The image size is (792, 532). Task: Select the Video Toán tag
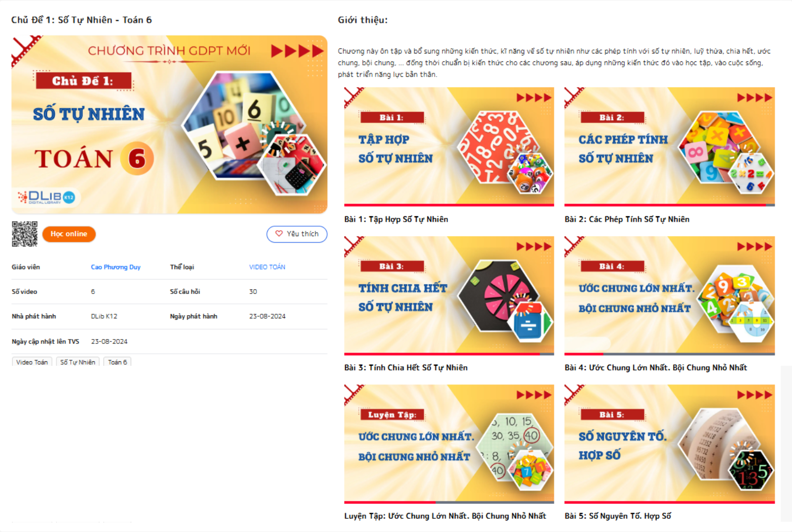32,362
